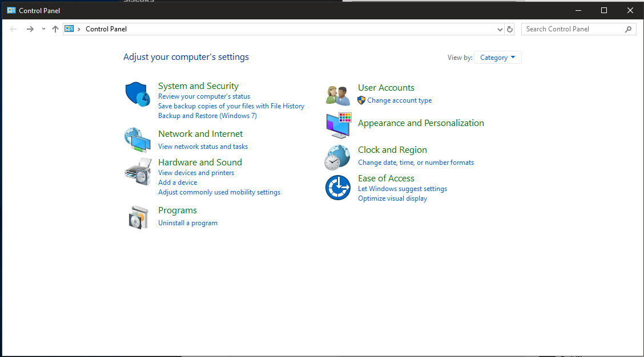
Task: Click Control Panel breadcrumb in address bar
Action: pyautogui.click(x=106, y=29)
